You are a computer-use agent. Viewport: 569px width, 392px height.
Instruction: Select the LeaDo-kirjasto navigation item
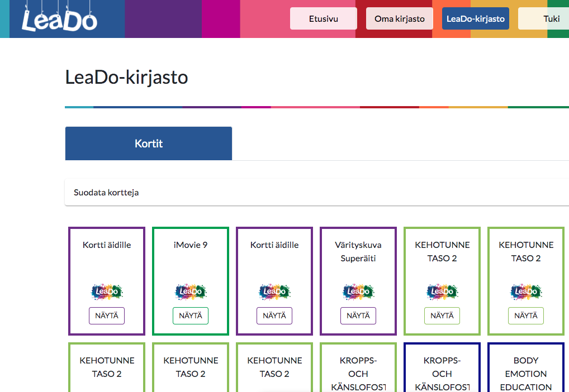click(475, 18)
